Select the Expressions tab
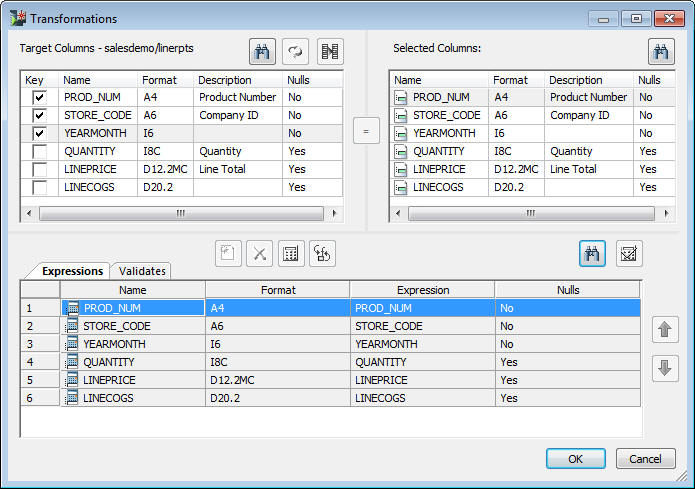The image size is (695, 489). point(72,271)
